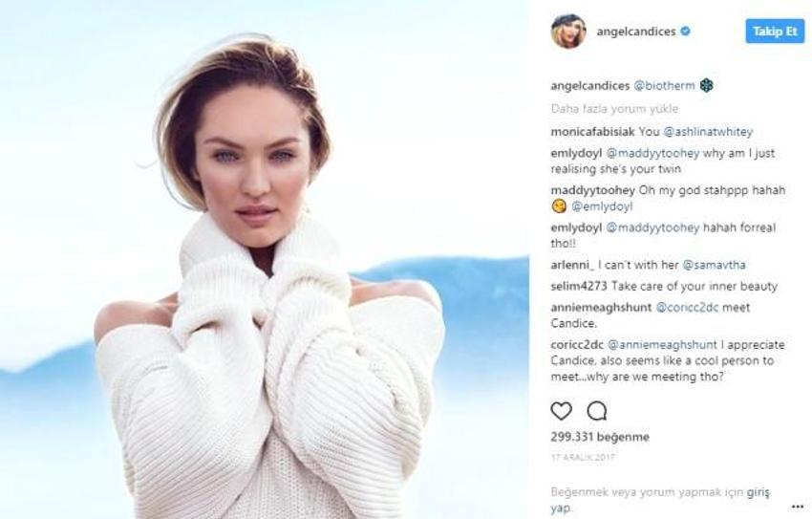Open the @biotherm mention in caption
The image size is (812, 519).
click(x=665, y=85)
